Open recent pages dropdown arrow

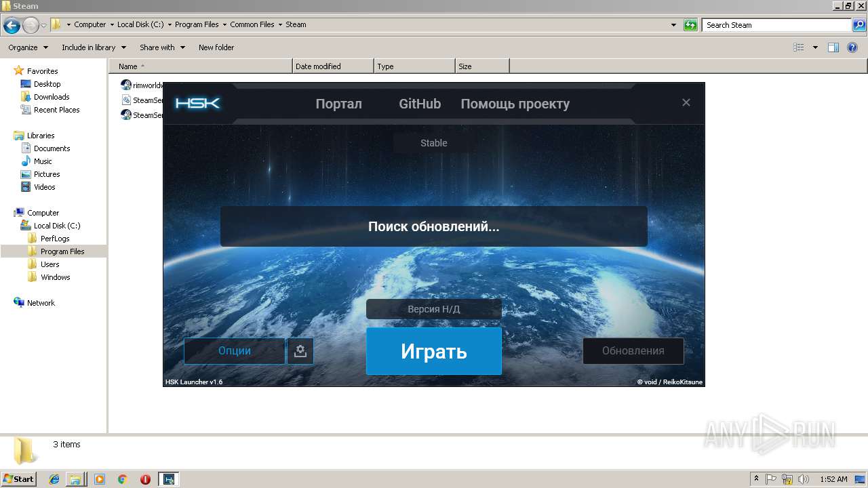pyautogui.click(x=43, y=26)
